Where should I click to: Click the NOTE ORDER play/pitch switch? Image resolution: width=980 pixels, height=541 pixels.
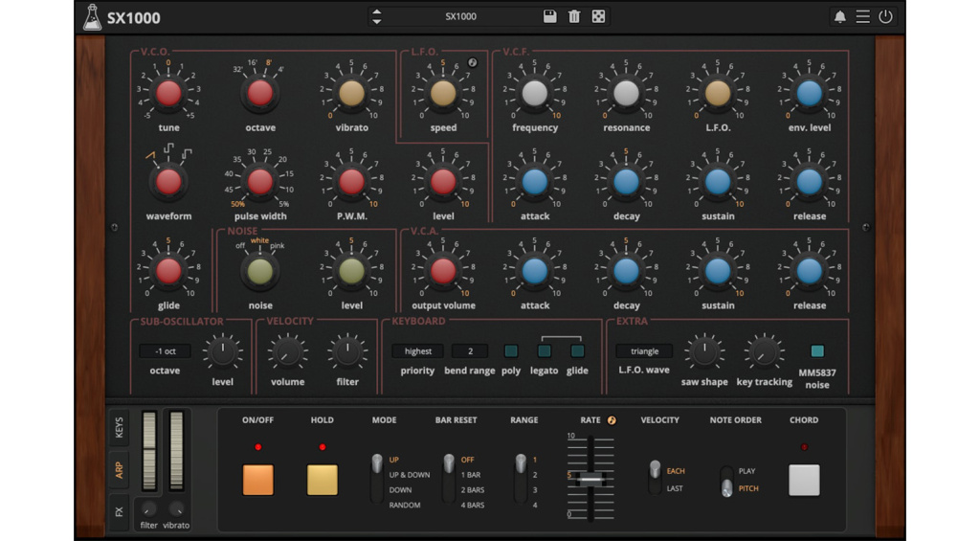pyautogui.click(x=726, y=481)
